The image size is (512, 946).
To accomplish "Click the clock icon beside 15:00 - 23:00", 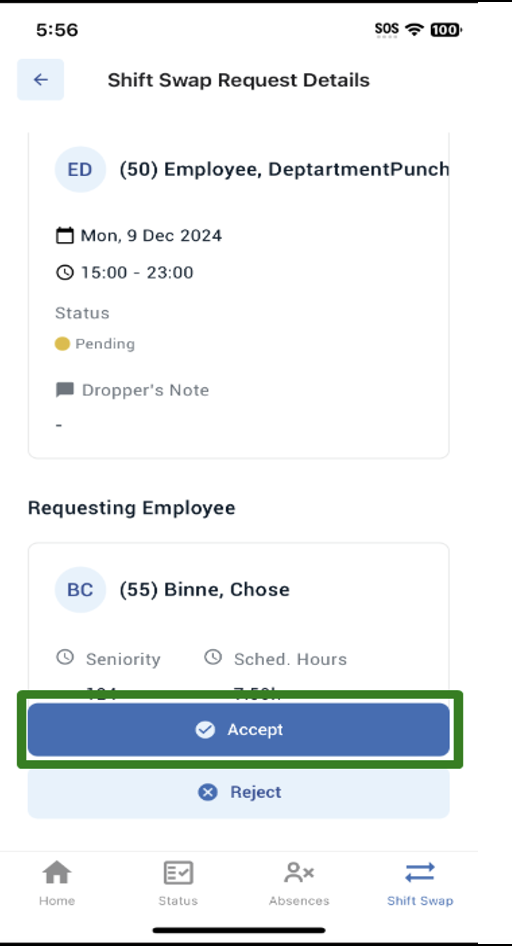I will 65,272.
